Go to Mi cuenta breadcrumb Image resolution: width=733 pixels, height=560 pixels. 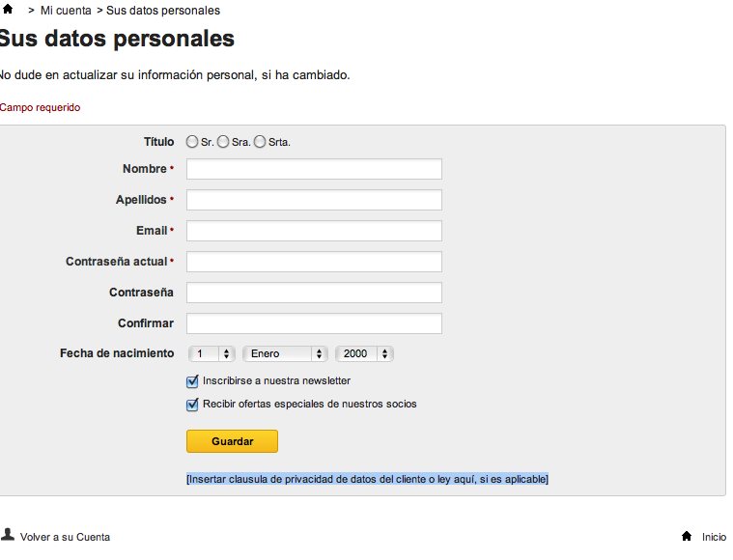point(66,11)
